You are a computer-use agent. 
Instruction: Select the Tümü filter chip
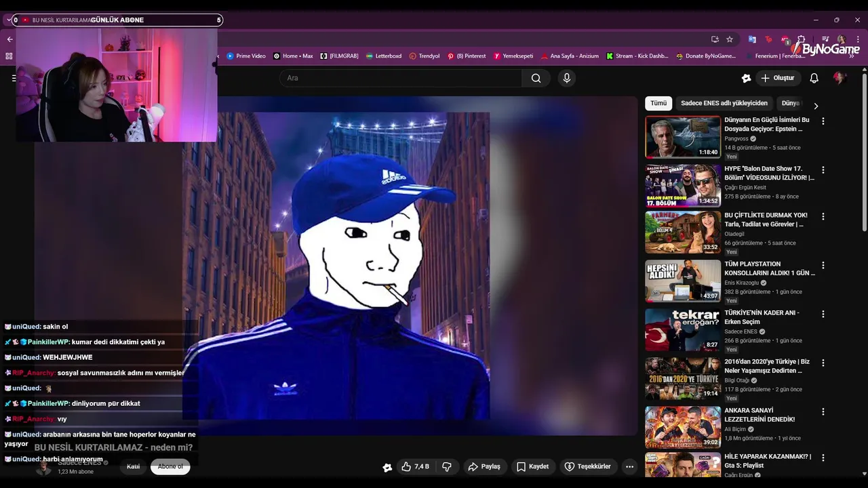click(658, 103)
